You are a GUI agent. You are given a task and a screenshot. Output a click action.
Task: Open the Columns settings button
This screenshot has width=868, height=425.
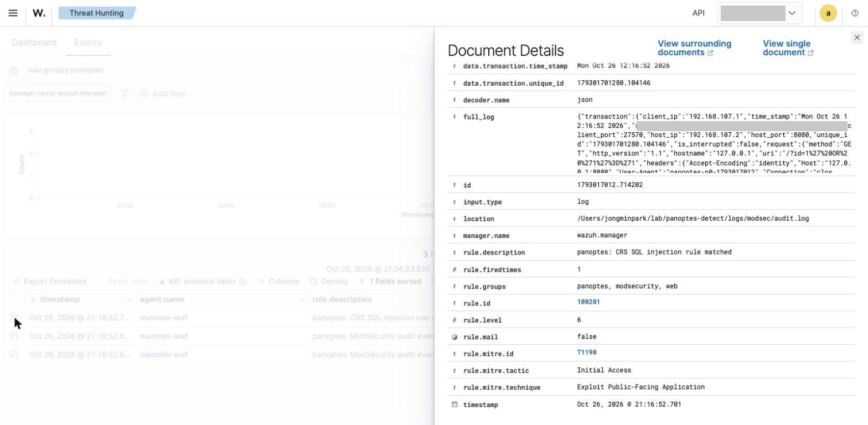point(278,282)
